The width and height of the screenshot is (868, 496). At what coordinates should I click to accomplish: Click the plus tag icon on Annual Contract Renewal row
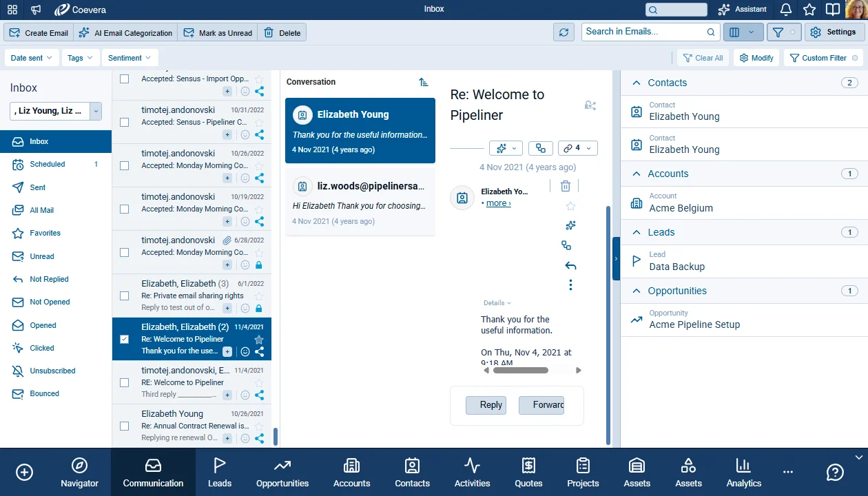point(227,438)
